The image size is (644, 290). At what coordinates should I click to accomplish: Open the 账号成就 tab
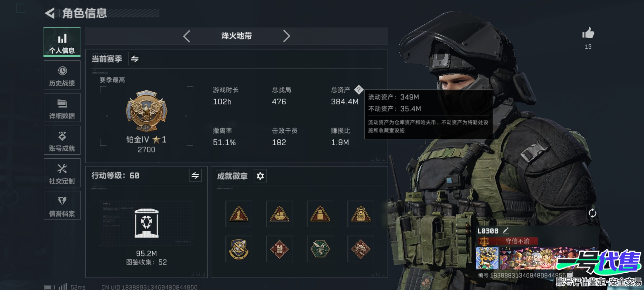point(62,140)
